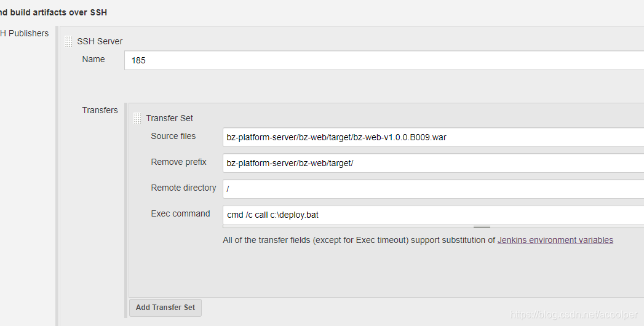Click the Transfer Set heading text
This screenshot has width=644, height=326.
click(x=169, y=118)
